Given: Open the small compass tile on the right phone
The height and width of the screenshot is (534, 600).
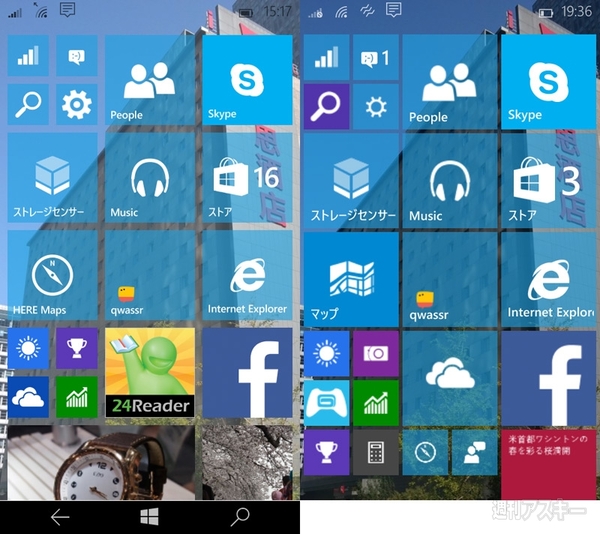Looking at the screenshot, I should tap(426, 453).
